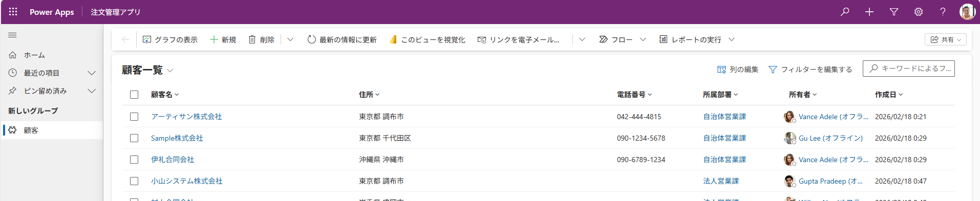This screenshot has width=980, height=201.
Task: Go back using the arrow icon
Action: pos(125,39)
